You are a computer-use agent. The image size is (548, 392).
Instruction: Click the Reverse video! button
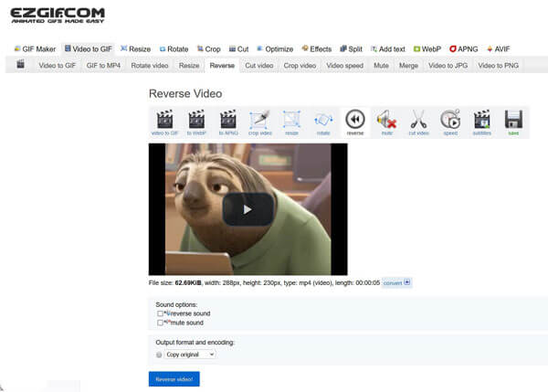point(174,379)
